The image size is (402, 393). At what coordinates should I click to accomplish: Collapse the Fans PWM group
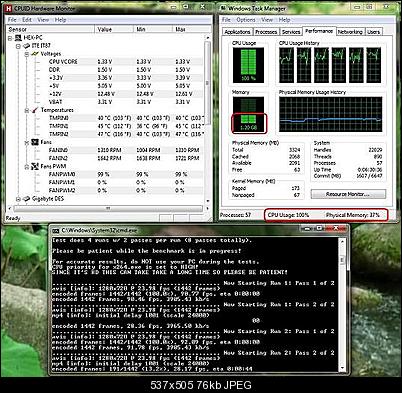click(x=27, y=166)
